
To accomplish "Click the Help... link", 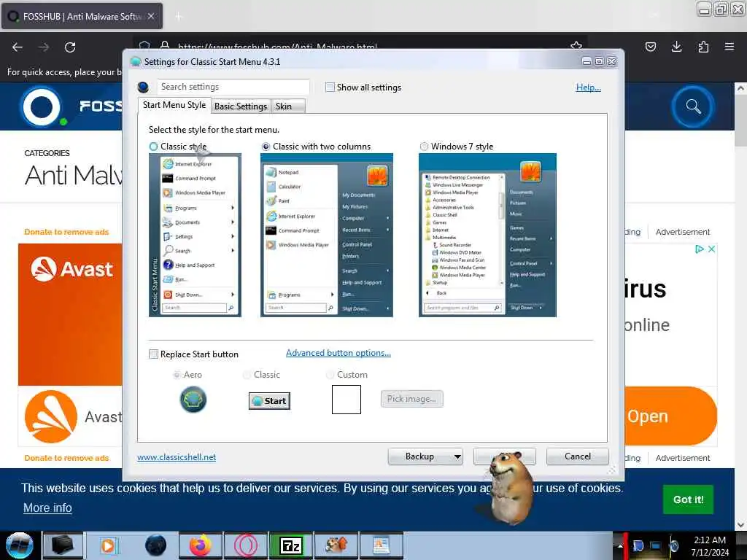I will 589,87.
